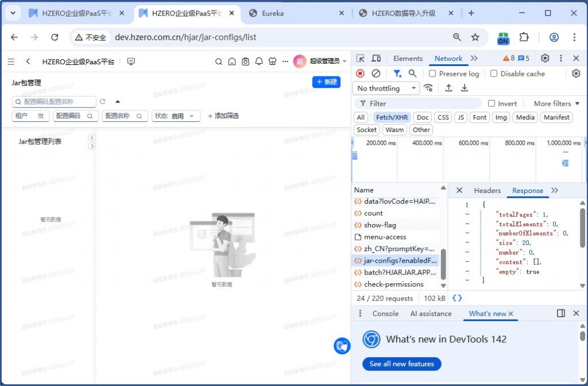
Task: Click the pretty print braces icon
Action: [457, 298]
